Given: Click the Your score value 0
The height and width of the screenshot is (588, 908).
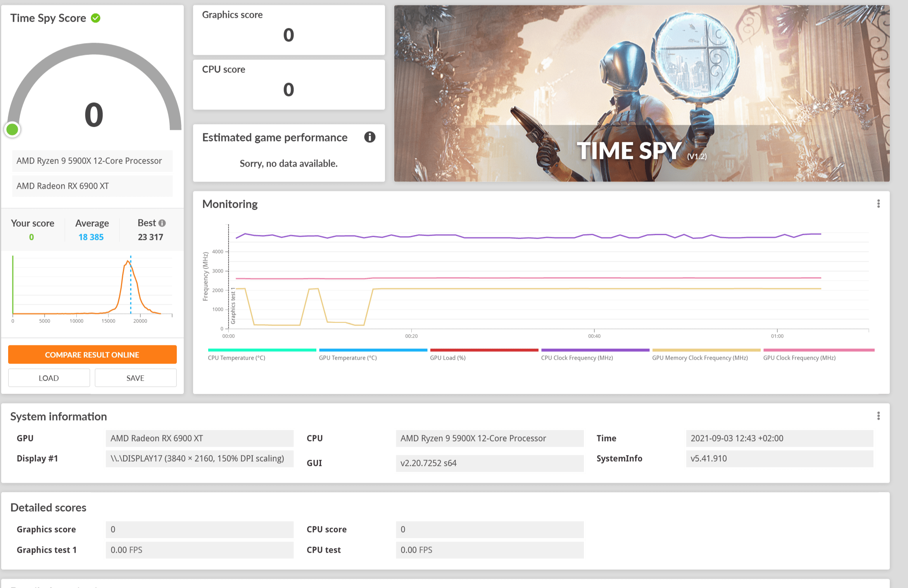Looking at the screenshot, I should click(x=31, y=237).
